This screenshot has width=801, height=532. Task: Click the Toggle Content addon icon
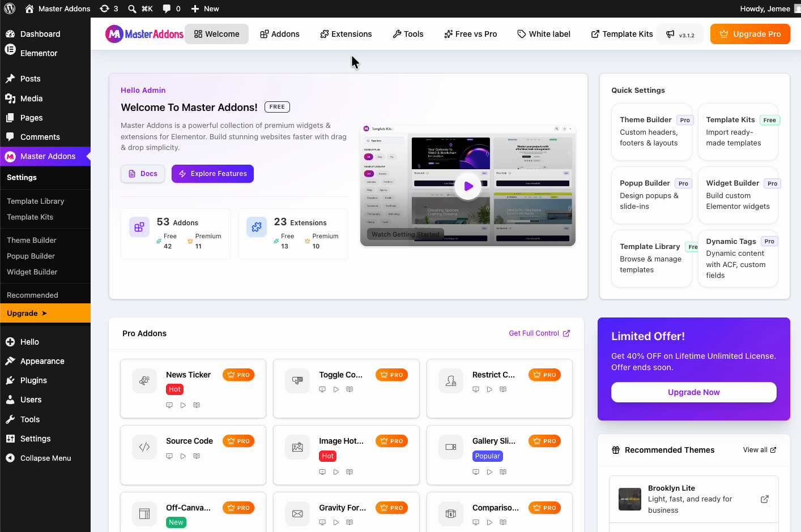297,381
